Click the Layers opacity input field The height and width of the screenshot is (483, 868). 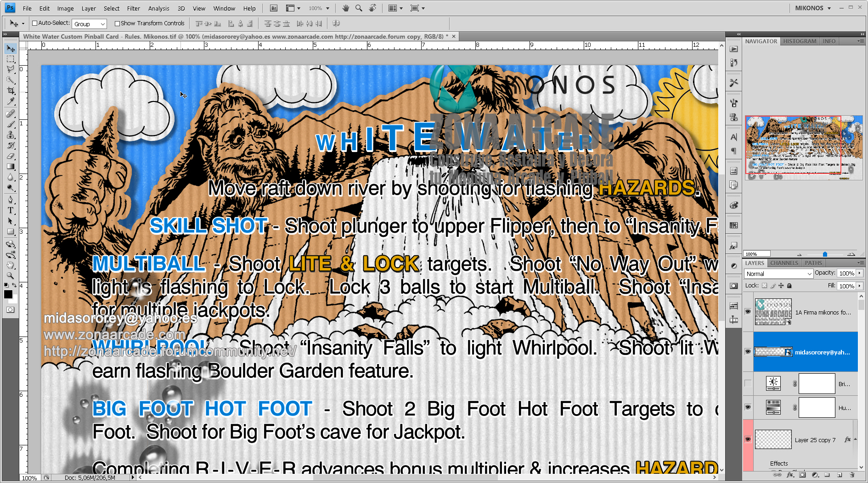[846, 273]
